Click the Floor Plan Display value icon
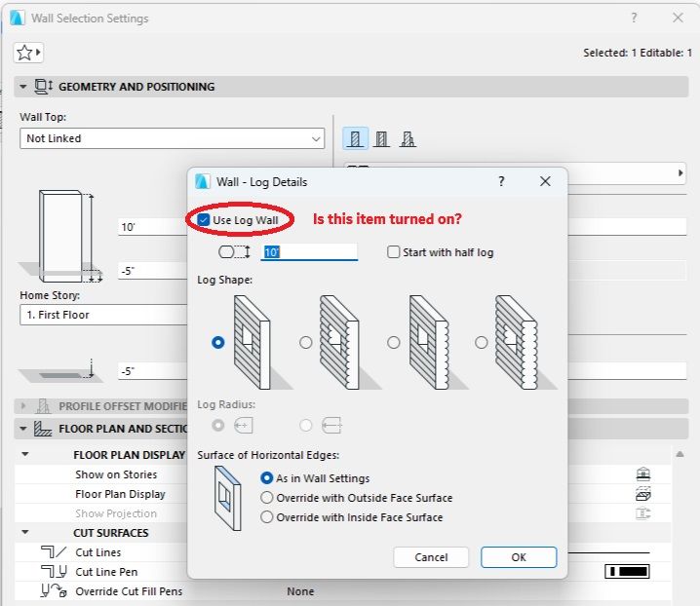700x606 pixels. 642,494
